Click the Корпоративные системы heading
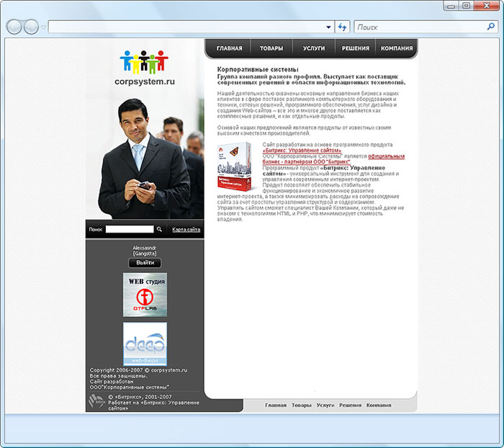Viewport: 504px width, 448px height. 258,69
